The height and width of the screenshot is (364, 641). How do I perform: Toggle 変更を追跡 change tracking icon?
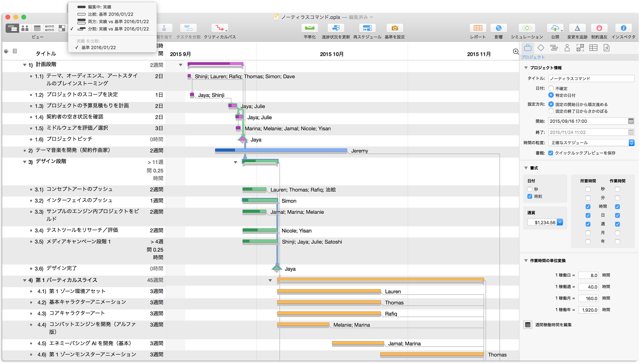coord(577,28)
